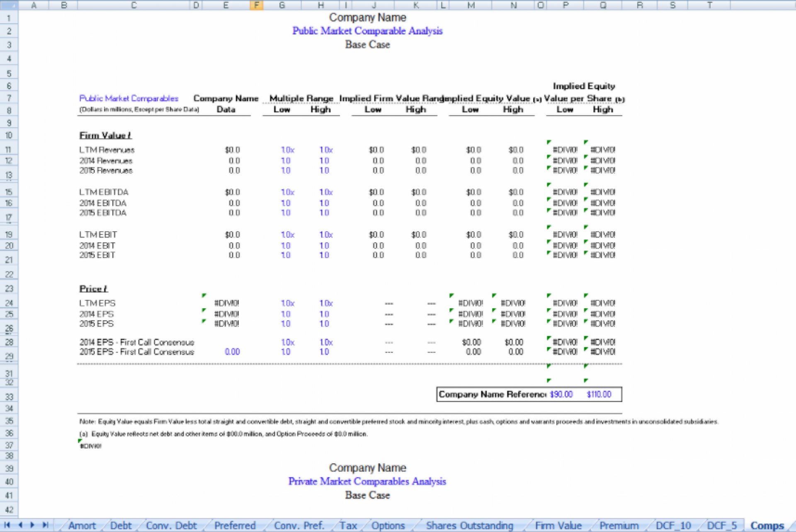
Task: Click the #DIV/0! footnote in row 37
Action: [90, 446]
